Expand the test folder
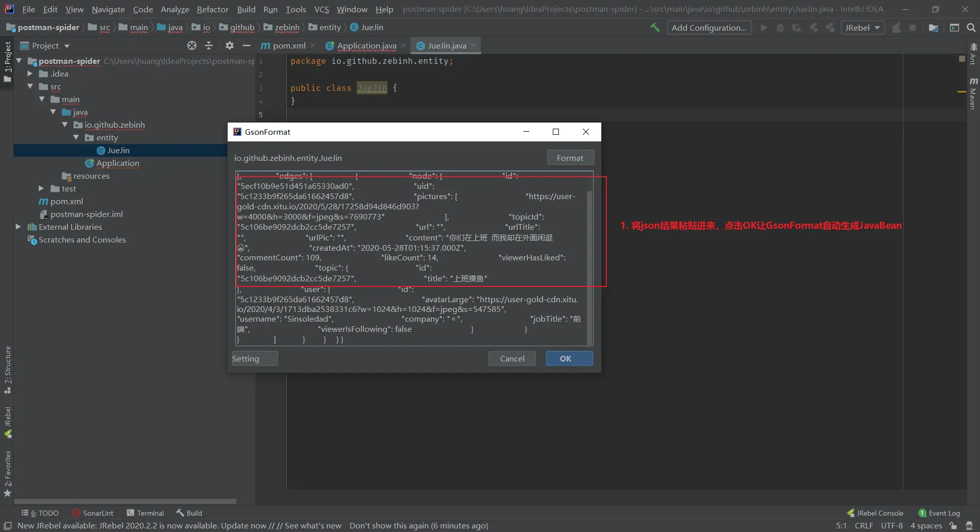The width and height of the screenshot is (980, 532). (x=42, y=188)
